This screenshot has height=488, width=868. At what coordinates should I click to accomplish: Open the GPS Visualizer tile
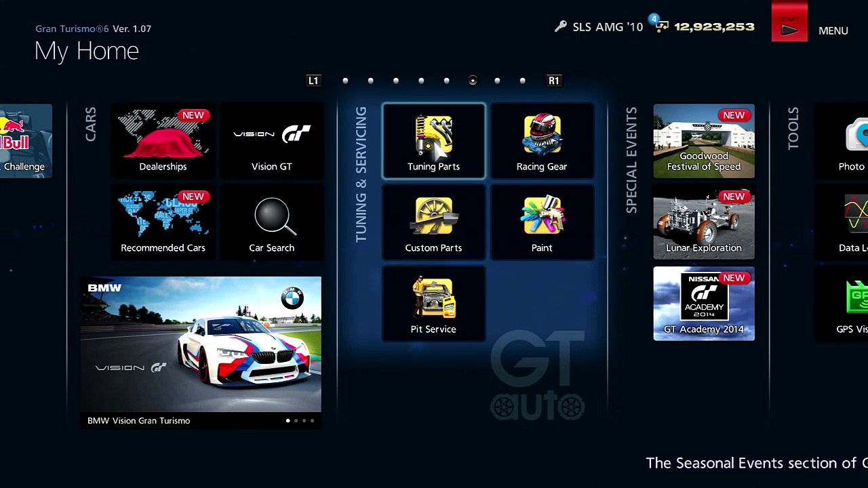pos(842,304)
